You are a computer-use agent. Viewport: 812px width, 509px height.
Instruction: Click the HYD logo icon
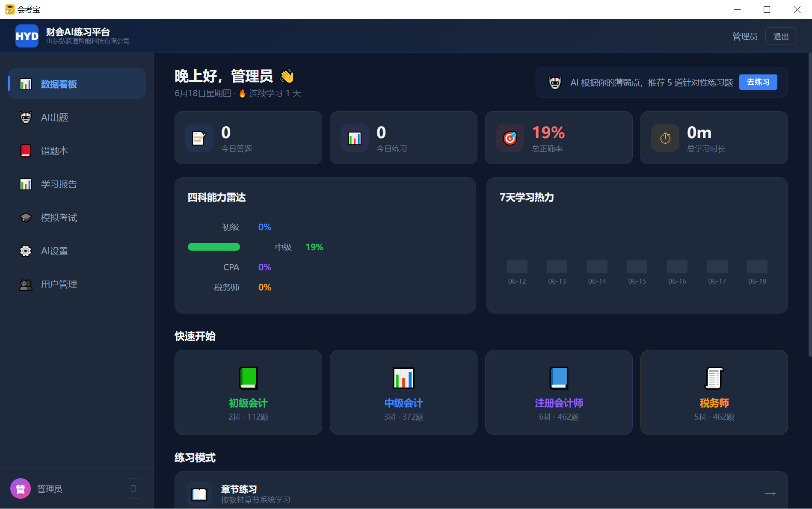pos(27,36)
